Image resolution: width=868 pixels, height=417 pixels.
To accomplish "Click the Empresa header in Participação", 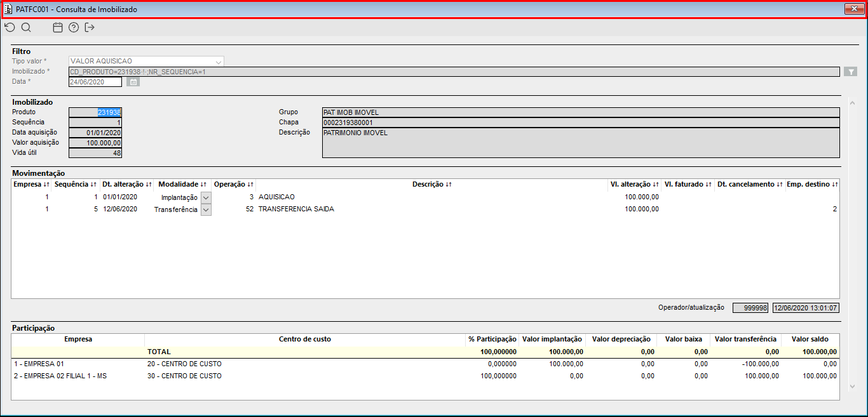I will click(x=78, y=340).
